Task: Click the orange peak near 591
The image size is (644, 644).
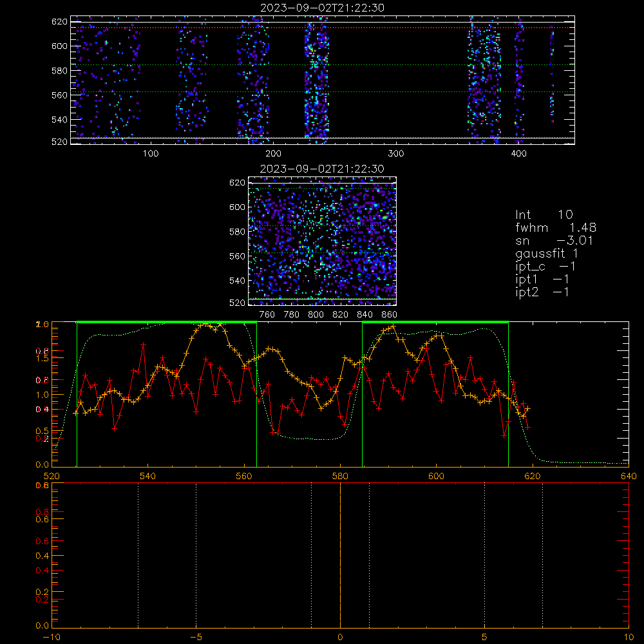Action: click(x=393, y=327)
